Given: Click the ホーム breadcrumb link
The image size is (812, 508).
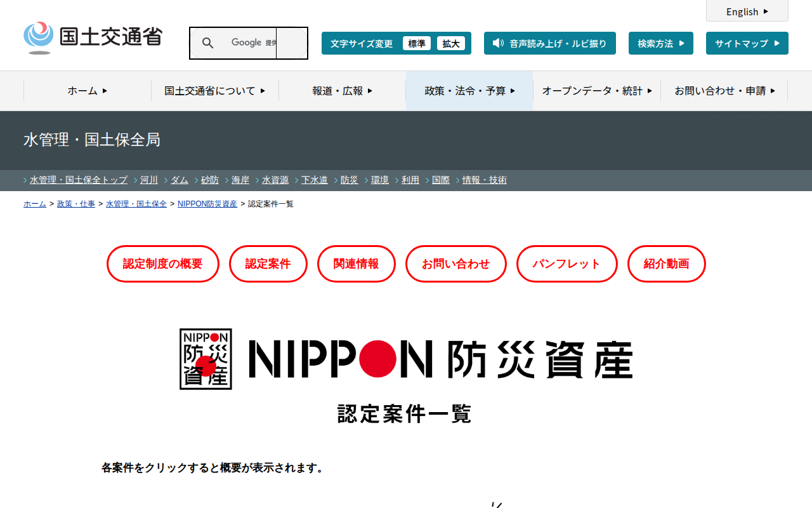Looking at the screenshot, I should tap(35, 204).
